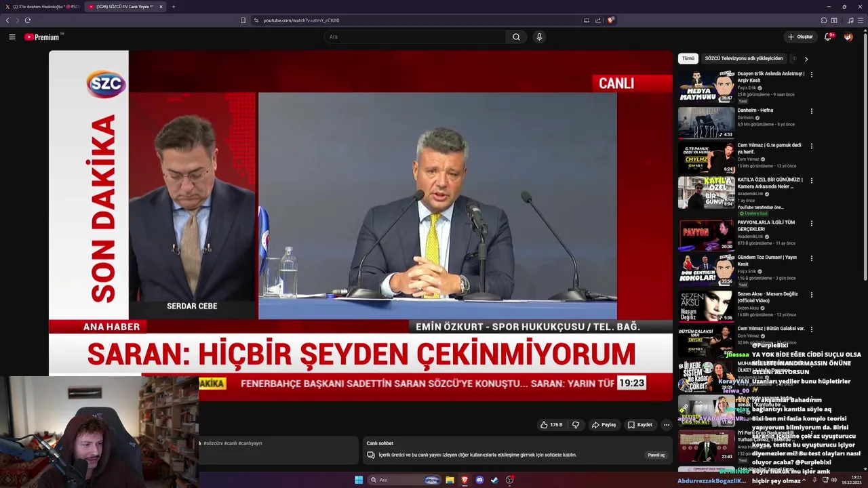868x488 pixels.
Task: Open the YouTube hamburger guide menu
Action: 12,37
